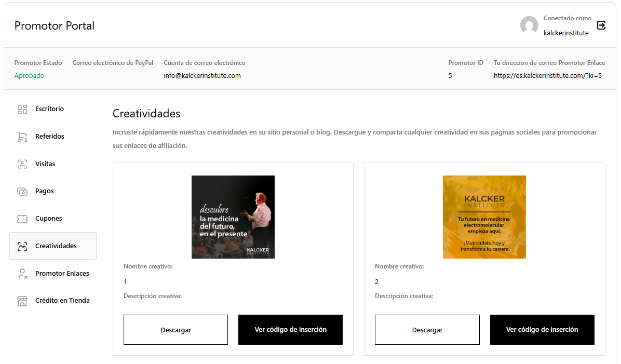Click the user avatar picture
This screenshot has height=364, width=621.
tap(529, 25)
